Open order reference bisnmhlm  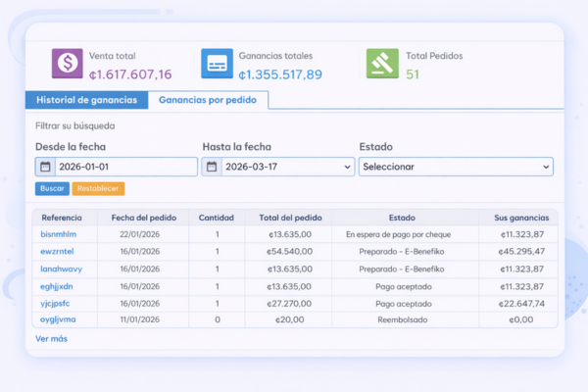point(59,234)
